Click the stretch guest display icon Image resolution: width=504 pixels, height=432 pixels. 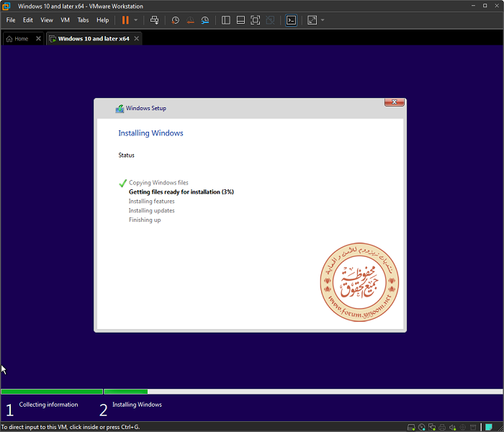coord(312,20)
